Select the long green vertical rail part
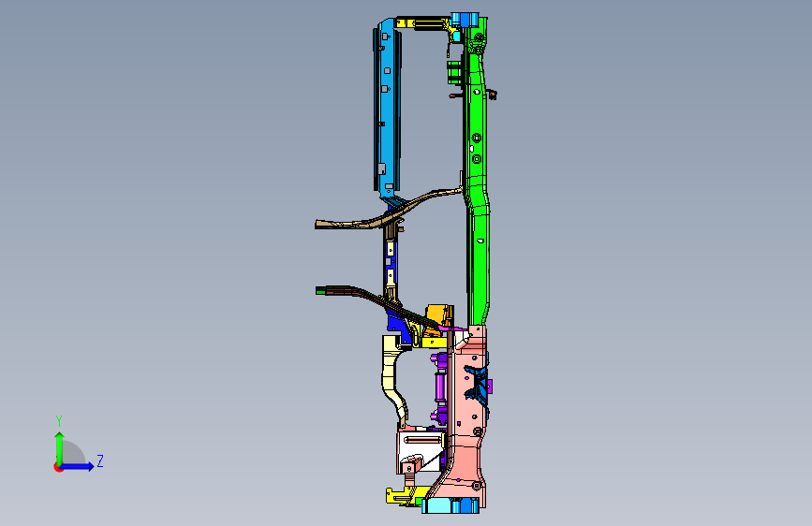Viewport: 812px width, 526px height. tap(478, 176)
